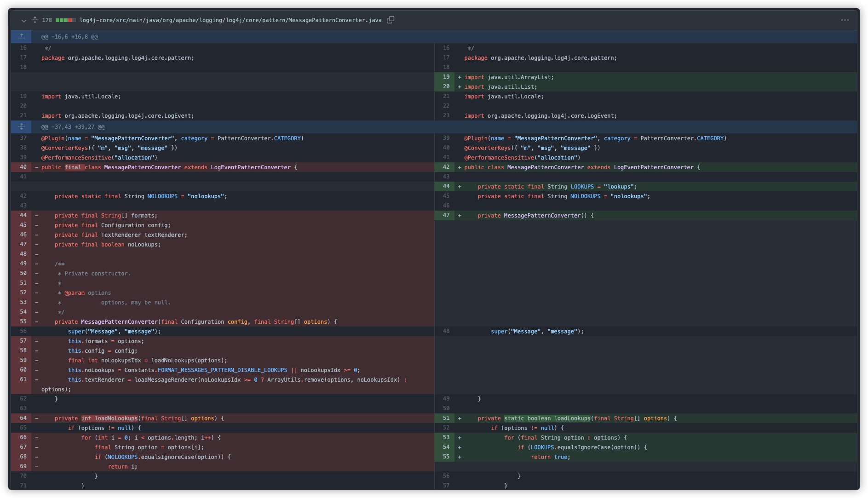Copy the file path with the clipboard icon
This screenshot has height=498, width=868.
[391, 20]
